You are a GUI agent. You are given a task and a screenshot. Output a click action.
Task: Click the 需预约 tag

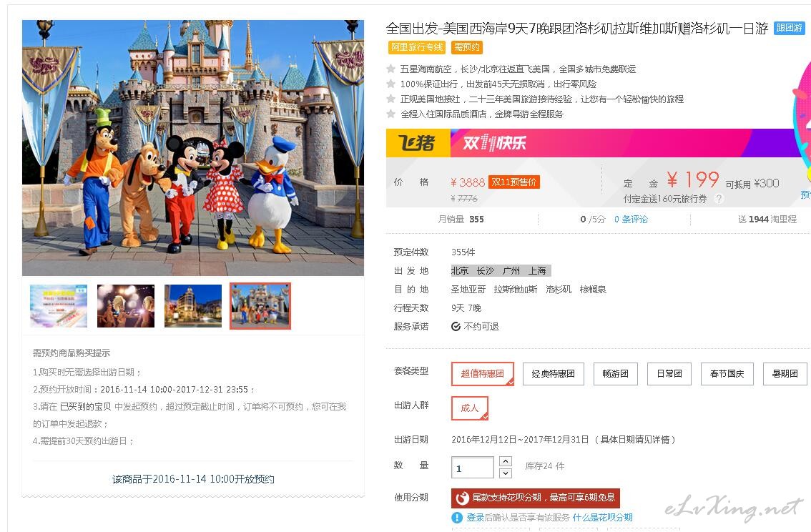[466, 48]
